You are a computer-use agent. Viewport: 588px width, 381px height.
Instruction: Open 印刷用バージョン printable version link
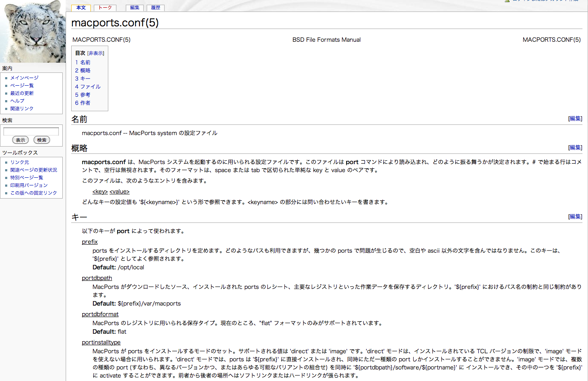tap(29, 185)
